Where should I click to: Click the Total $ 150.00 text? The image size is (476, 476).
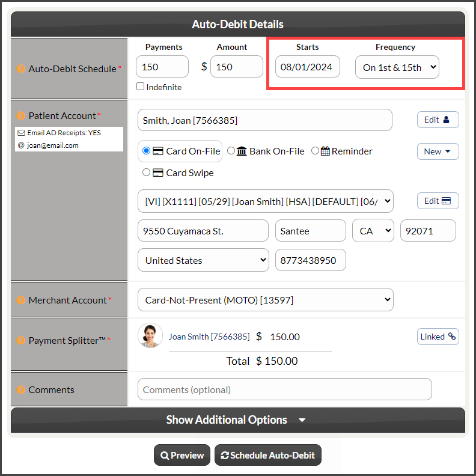[261, 361]
